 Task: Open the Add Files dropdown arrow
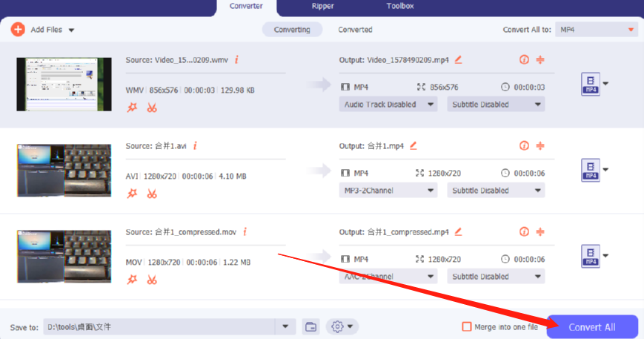pyautogui.click(x=71, y=30)
